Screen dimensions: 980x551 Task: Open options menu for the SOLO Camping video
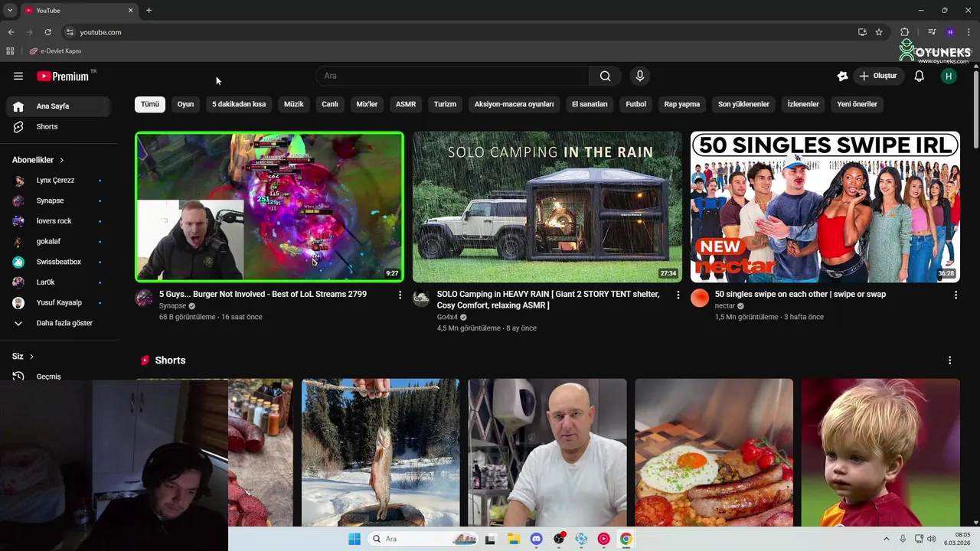point(678,295)
